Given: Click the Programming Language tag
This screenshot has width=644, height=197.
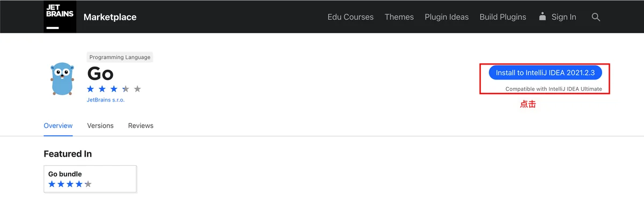Looking at the screenshot, I should [x=120, y=57].
